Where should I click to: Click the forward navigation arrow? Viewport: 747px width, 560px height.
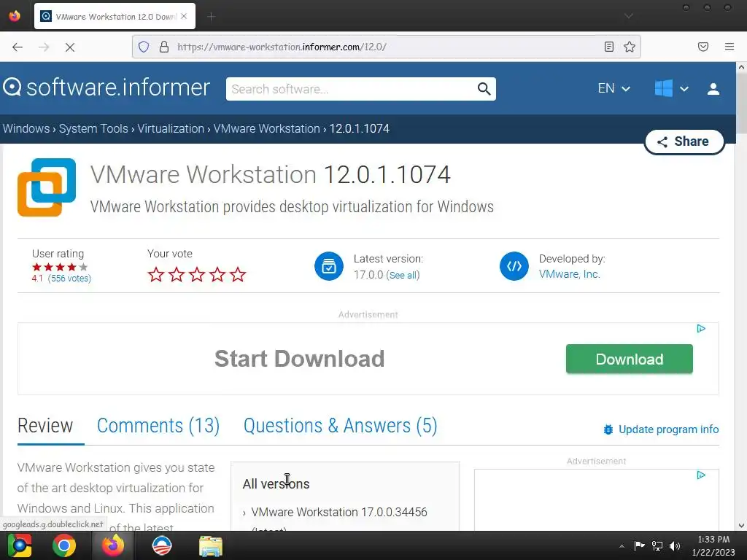[x=44, y=47]
